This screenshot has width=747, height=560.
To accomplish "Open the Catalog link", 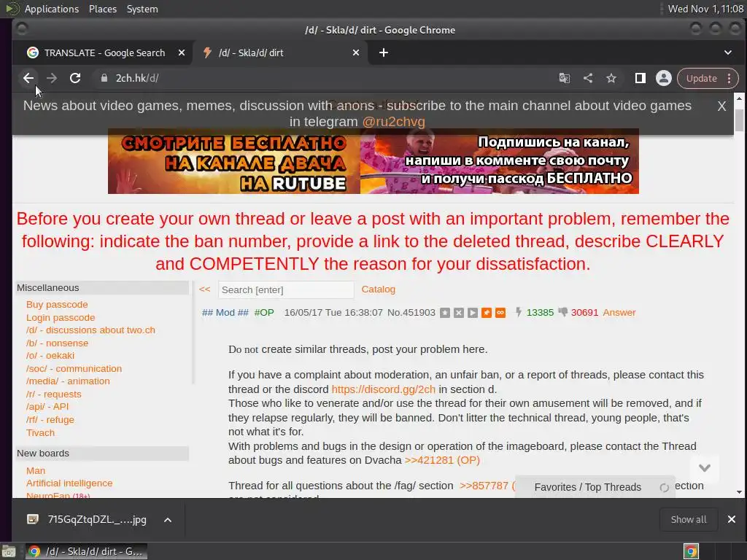I will pyautogui.click(x=379, y=289).
